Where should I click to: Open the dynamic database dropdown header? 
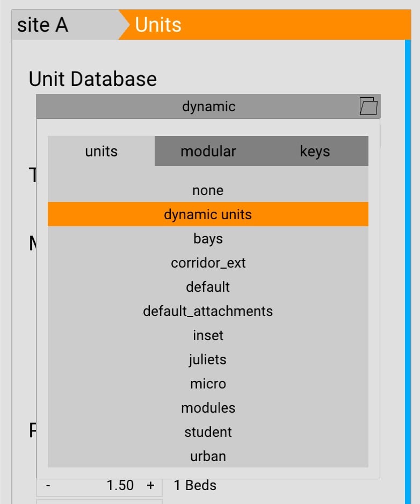tap(208, 106)
